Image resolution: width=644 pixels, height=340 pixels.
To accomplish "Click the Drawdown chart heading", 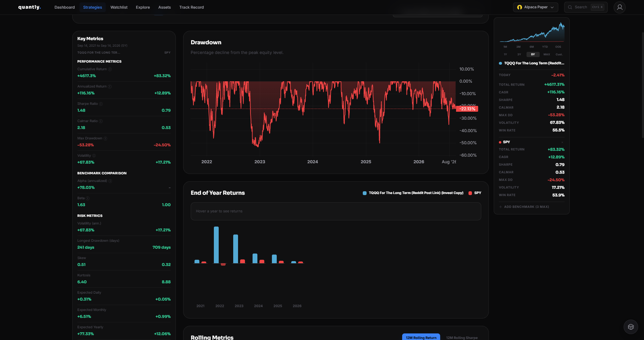I will (206, 43).
